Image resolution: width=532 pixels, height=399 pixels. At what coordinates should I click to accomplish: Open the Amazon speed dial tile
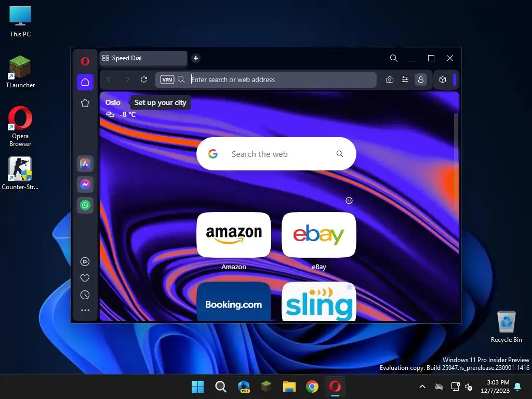(234, 235)
